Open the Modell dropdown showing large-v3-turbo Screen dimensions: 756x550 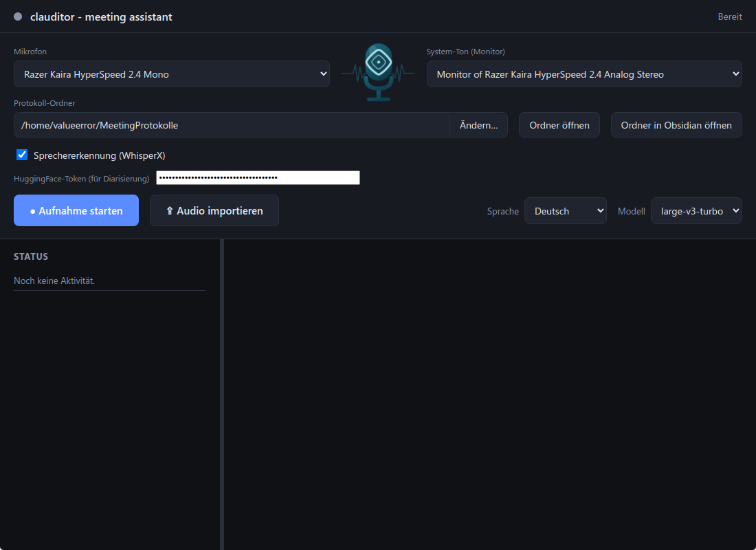[x=696, y=211]
